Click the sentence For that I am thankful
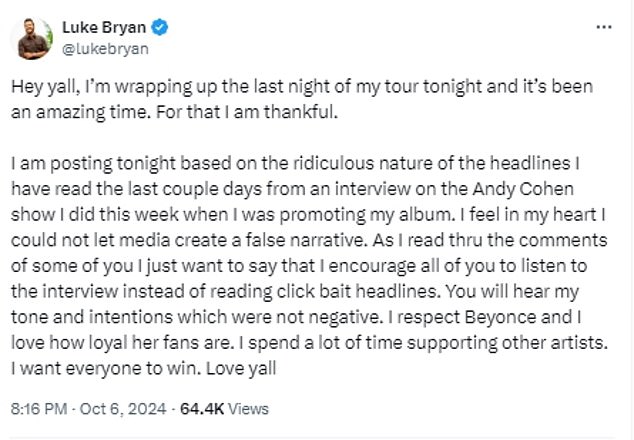The width and height of the screenshot is (634, 440). click(247, 112)
